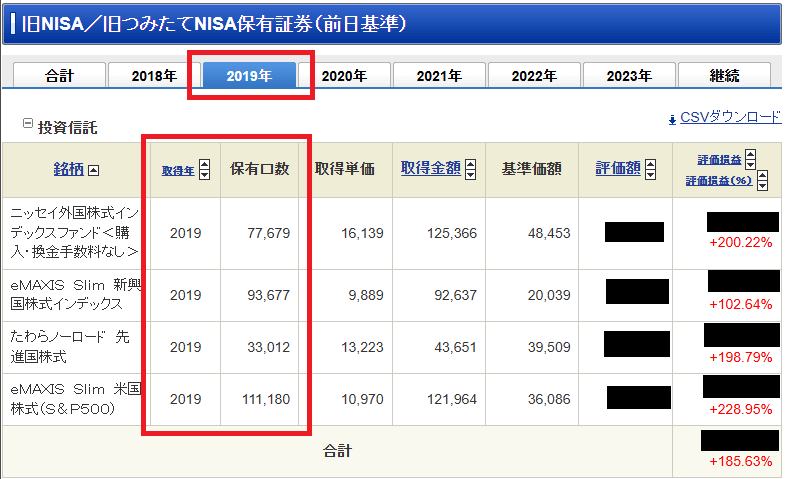
Task: Sort 取得年 ascending with the up arrow
Action: (x=205, y=164)
